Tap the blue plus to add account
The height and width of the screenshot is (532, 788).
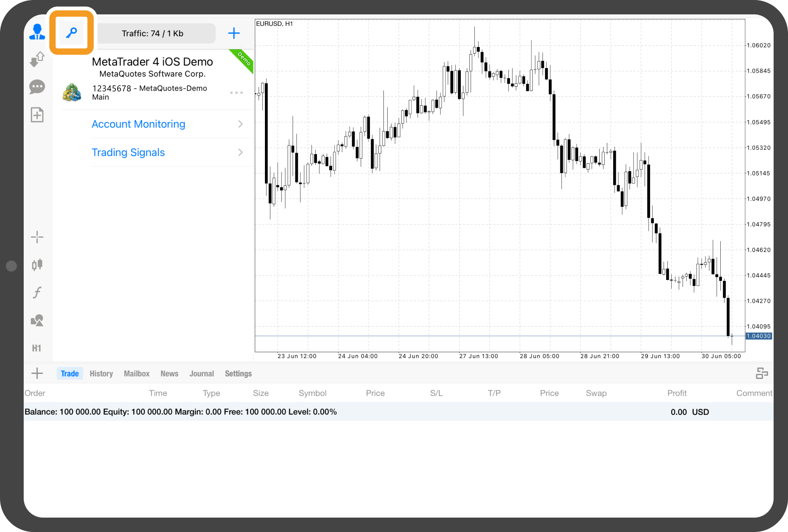point(234,33)
